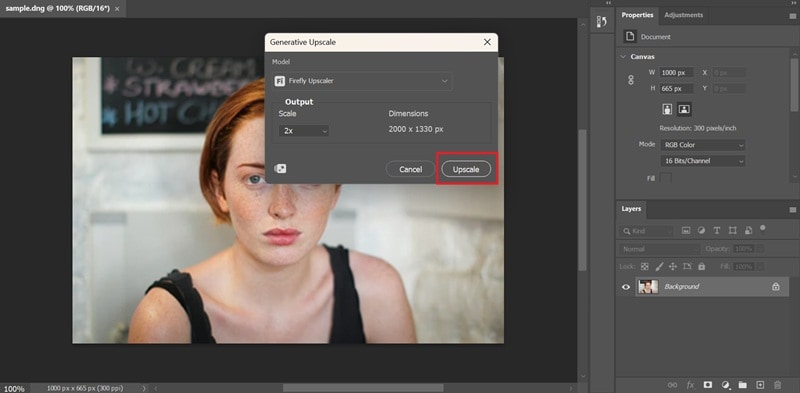The height and width of the screenshot is (393, 800).
Task: Open the Normal blend mode dropdown
Action: 660,249
